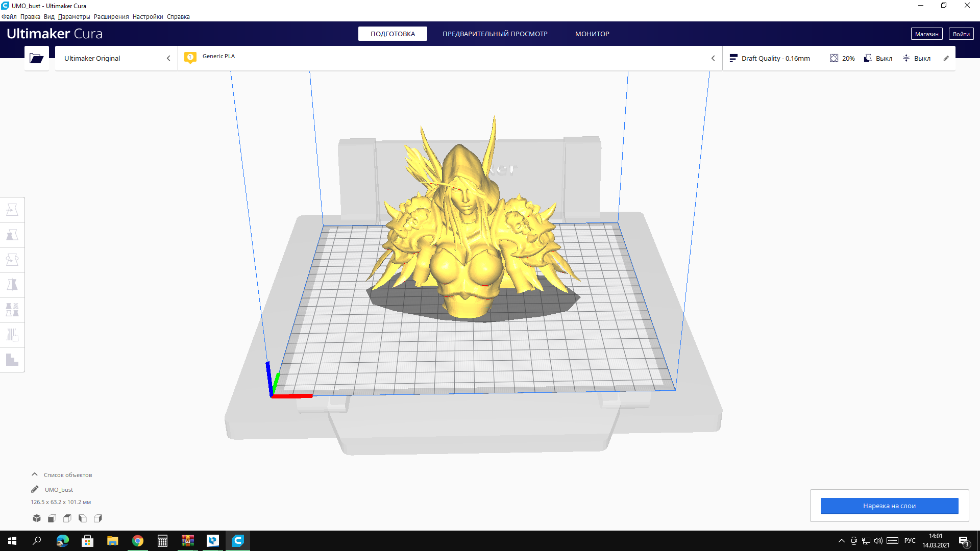
Task: Click the adhesion Выкл icon
Action: (906, 58)
